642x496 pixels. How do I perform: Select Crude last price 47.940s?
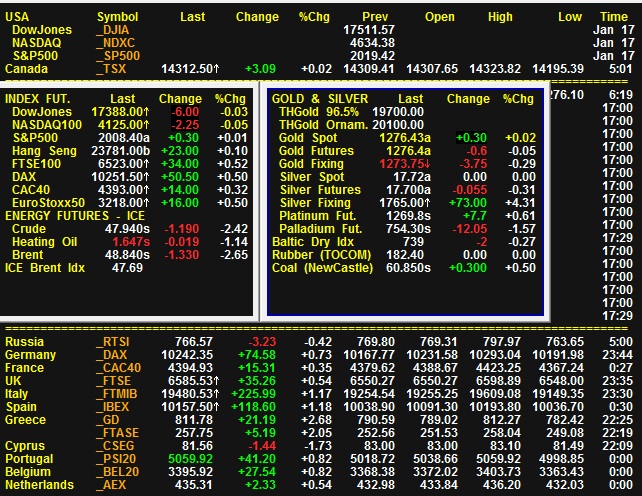127,229
